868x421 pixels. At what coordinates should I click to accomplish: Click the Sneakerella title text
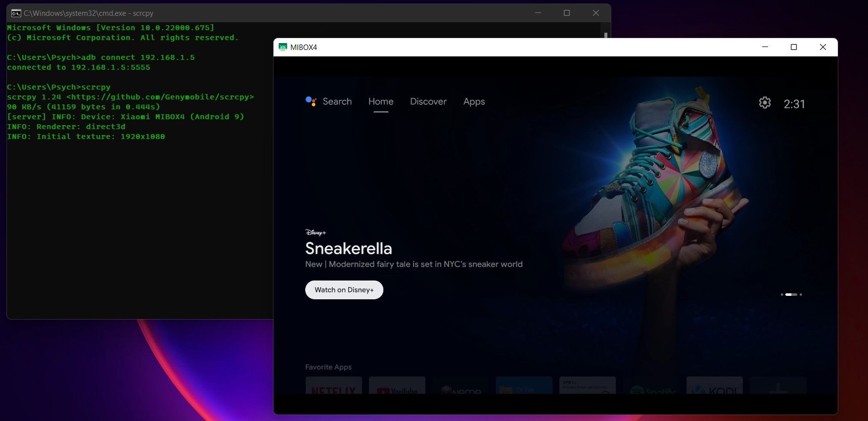coord(349,248)
